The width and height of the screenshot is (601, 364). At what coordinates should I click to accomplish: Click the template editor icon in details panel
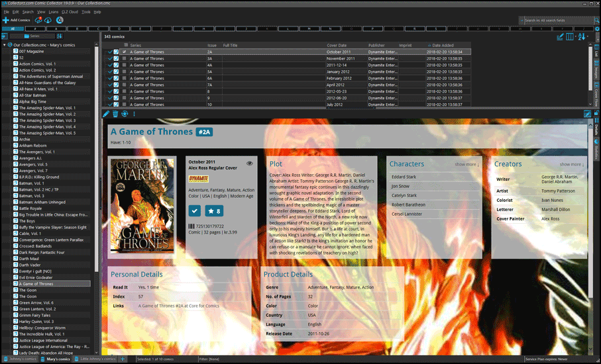pyautogui.click(x=587, y=114)
